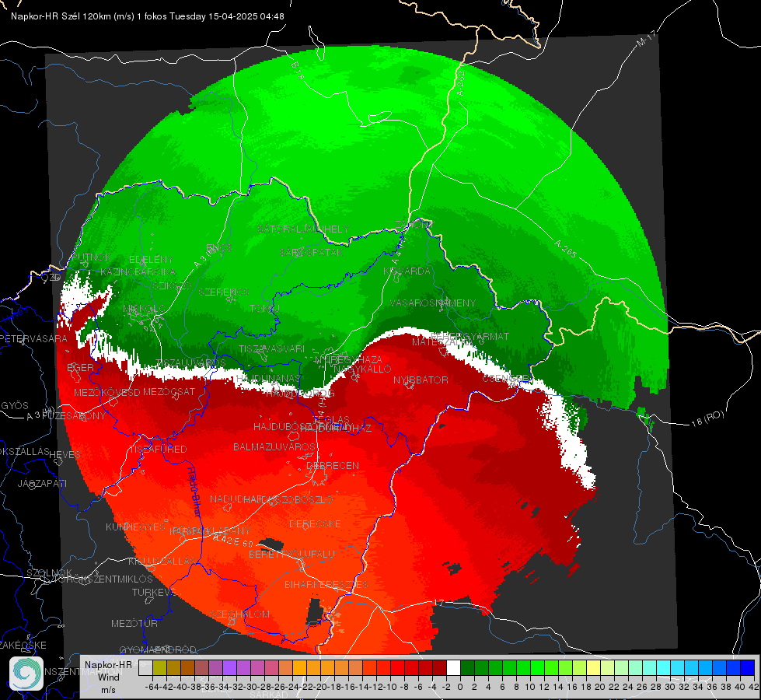Click the EDELENY town label
The height and width of the screenshot is (700, 761).
point(151,260)
